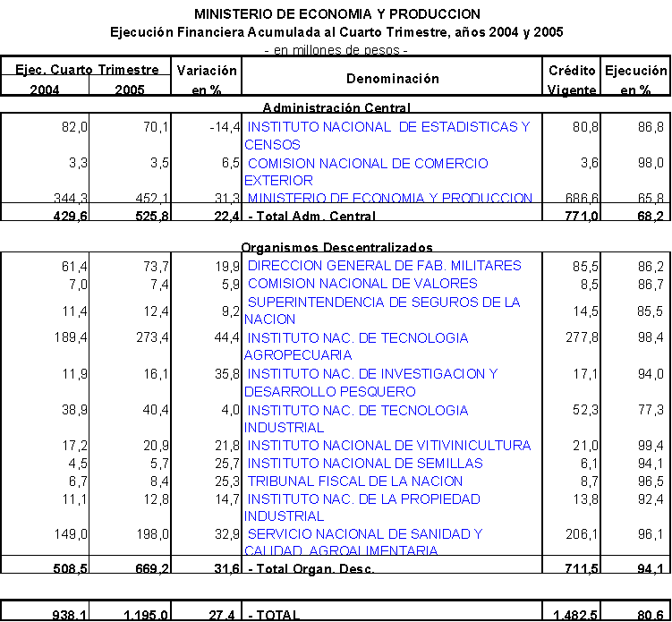Viewport: 672px width, 622px height.
Task: Click the 27,4 total variation value
Action: tap(222, 615)
